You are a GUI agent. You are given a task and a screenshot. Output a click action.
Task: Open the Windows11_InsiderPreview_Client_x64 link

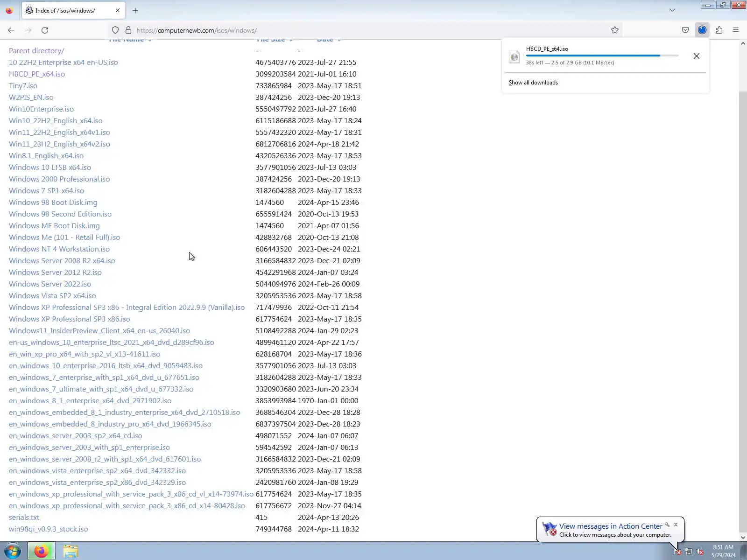pos(99,330)
